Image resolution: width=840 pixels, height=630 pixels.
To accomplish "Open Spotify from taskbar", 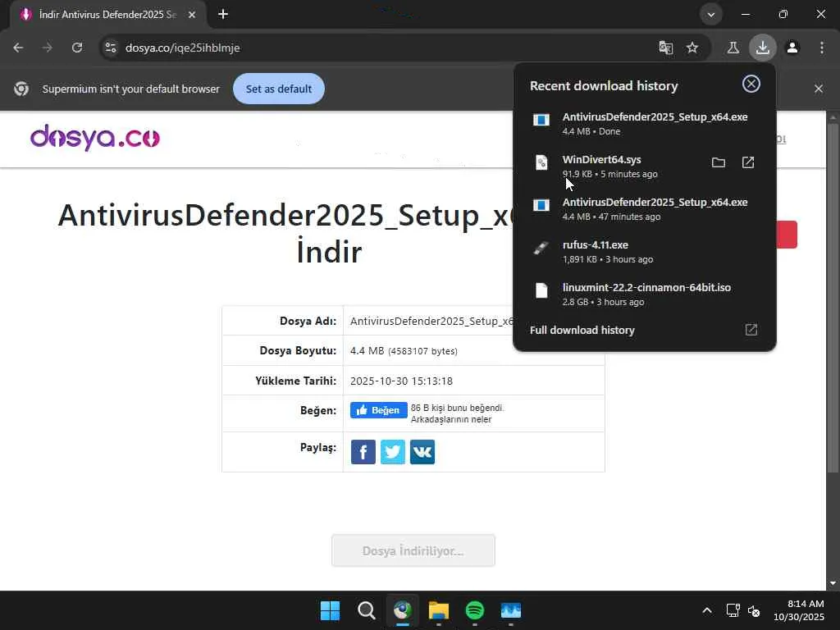I will (x=475, y=610).
